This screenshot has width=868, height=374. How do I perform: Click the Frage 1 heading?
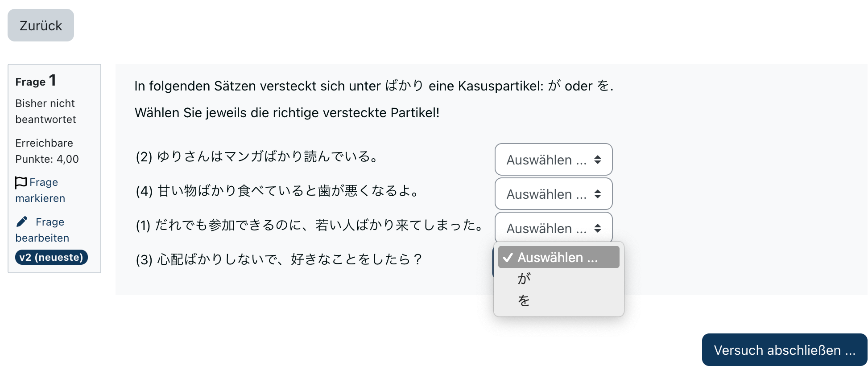36,81
